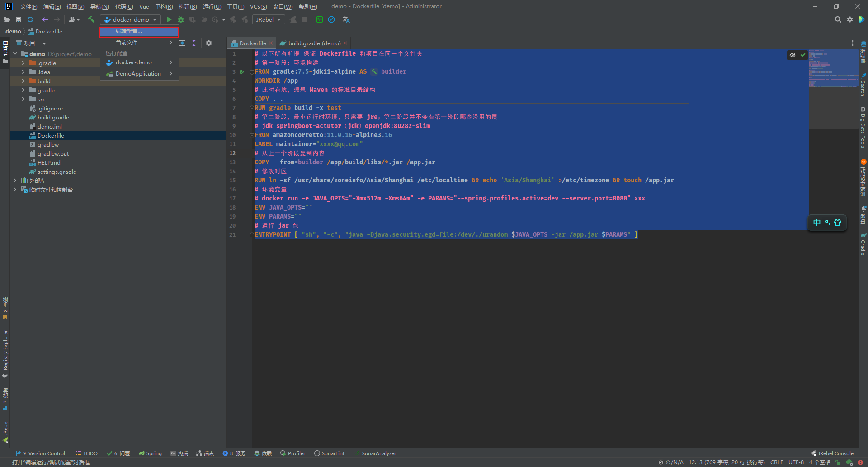This screenshot has height=467, width=868.
Task: Click the green activity monitor icon
Action: coord(320,19)
